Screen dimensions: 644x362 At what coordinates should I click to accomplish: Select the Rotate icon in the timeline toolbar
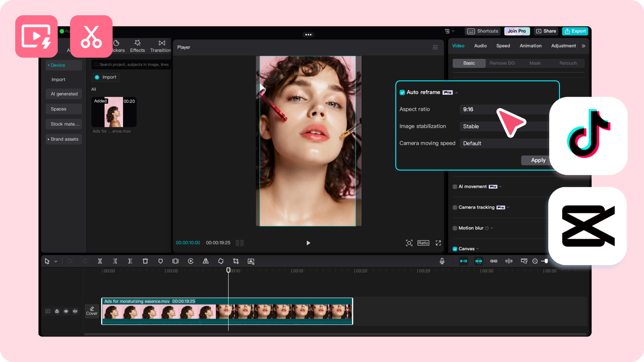(221, 261)
